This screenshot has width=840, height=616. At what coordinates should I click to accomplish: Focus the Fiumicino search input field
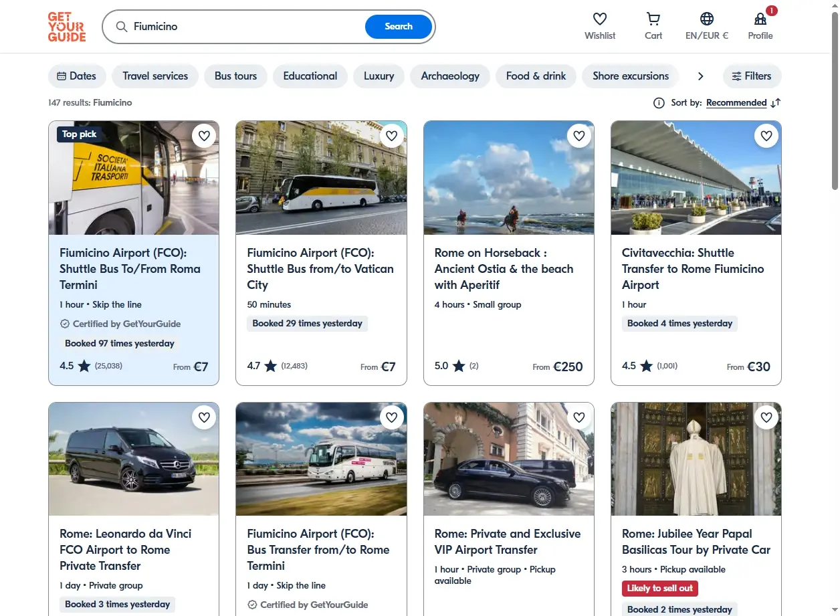[244, 27]
